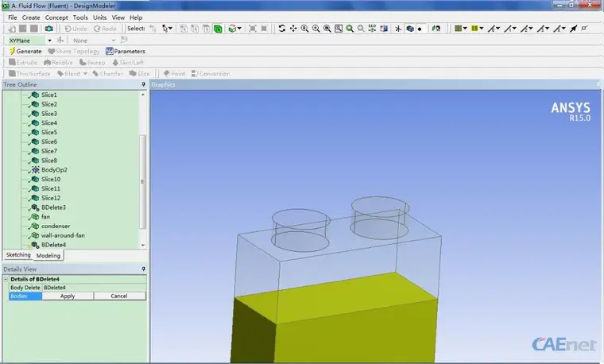
Task: Open the Tools menu
Action: click(80, 17)
